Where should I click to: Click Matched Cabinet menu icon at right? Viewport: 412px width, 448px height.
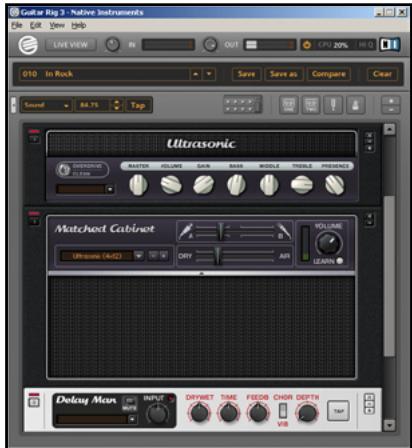pos(369,219)
